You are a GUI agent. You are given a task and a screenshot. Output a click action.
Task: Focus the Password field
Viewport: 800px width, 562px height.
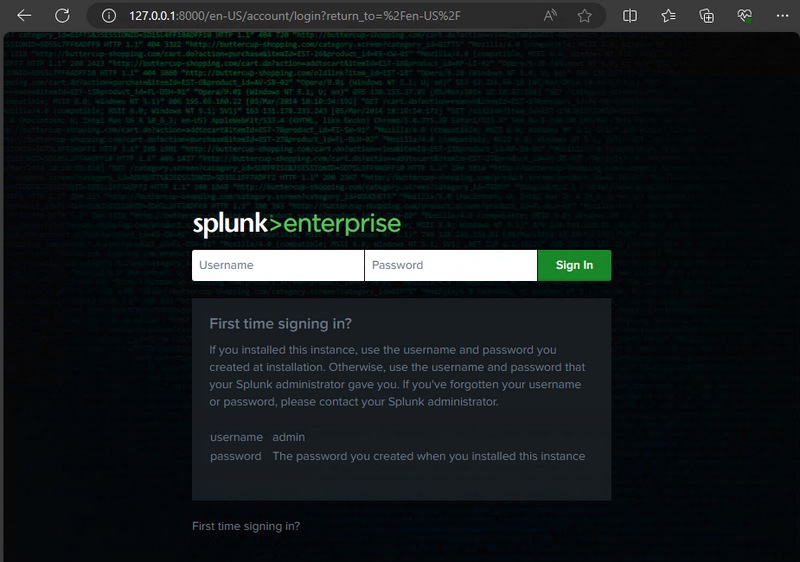[x=451, y=265]
